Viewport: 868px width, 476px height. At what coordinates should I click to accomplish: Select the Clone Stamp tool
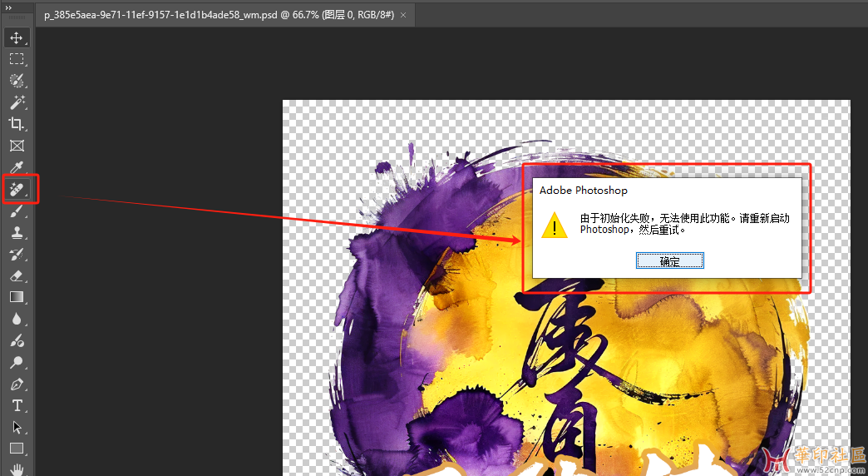click(17, 232)
